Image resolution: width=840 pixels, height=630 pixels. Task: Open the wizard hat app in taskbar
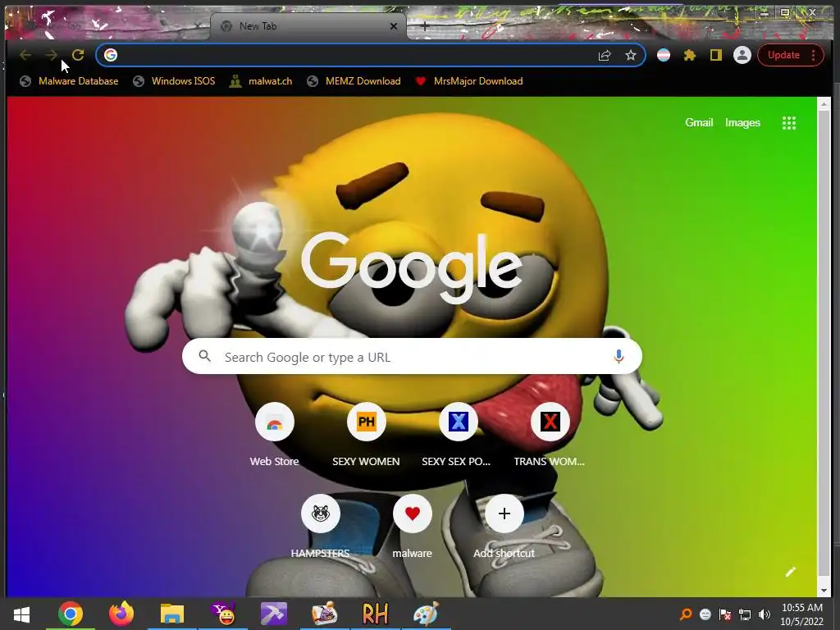point(325,614)
